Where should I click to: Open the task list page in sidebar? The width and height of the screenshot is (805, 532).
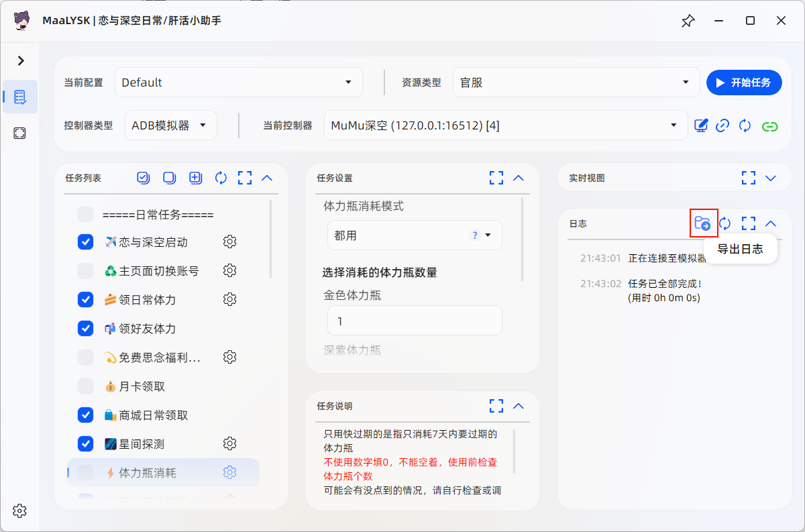pos(20,97)
